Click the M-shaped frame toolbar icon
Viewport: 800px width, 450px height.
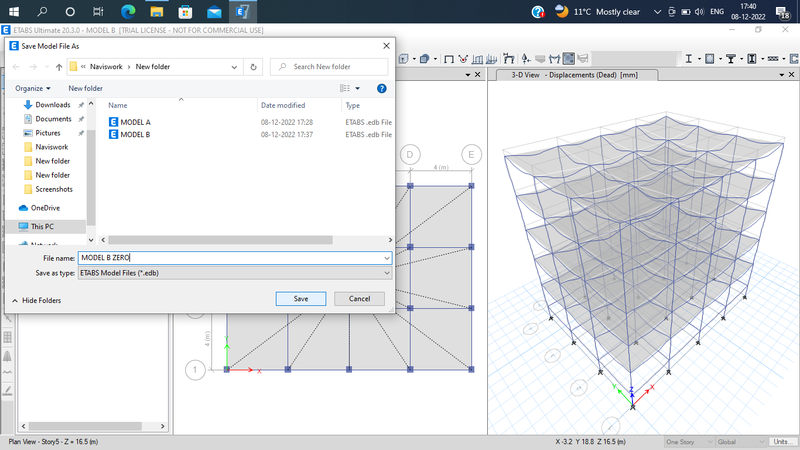coord(554,59)
